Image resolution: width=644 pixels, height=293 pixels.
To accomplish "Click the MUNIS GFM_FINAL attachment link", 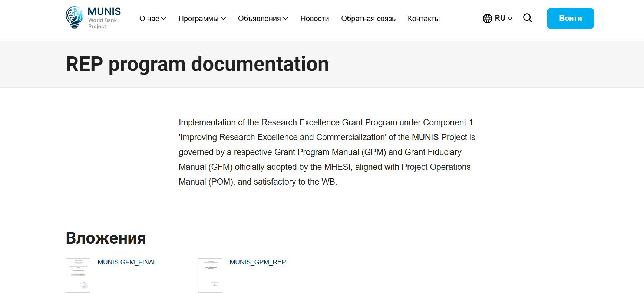I will point(127,262).
